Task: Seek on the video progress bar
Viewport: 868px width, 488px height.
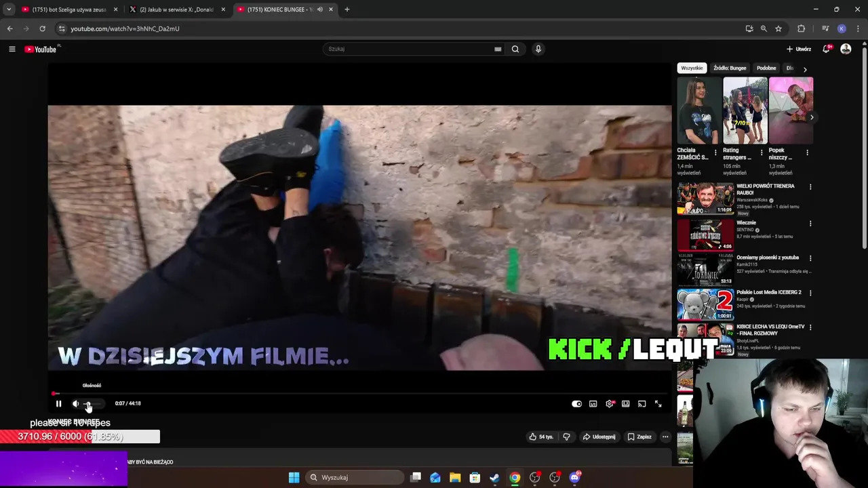Action: [359, 393]
